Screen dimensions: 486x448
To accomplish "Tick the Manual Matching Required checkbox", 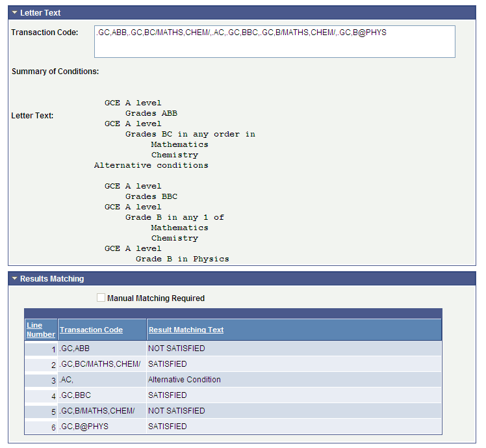I will pyautogui.click(x=101, y=298).
